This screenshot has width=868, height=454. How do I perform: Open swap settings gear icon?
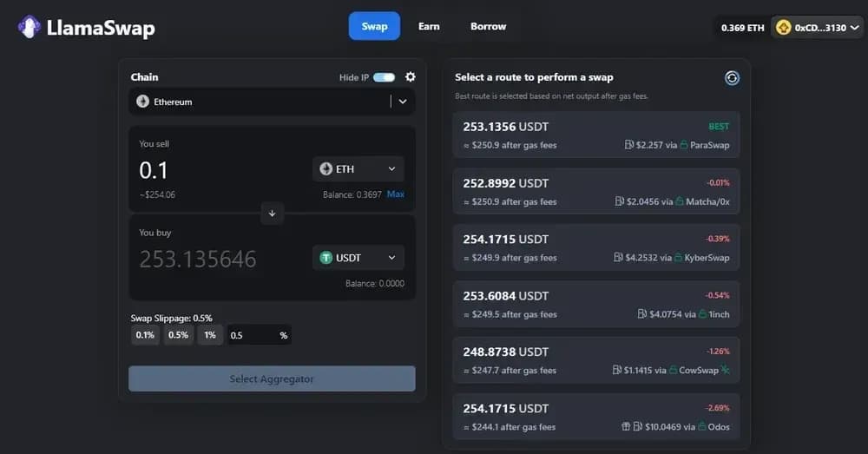[411, 77]
